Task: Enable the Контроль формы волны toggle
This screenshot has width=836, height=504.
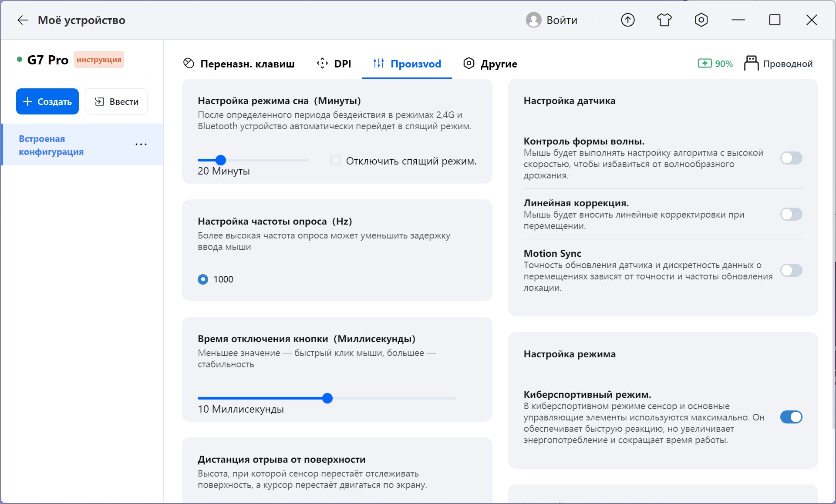Action: click(x=791, y=158)
